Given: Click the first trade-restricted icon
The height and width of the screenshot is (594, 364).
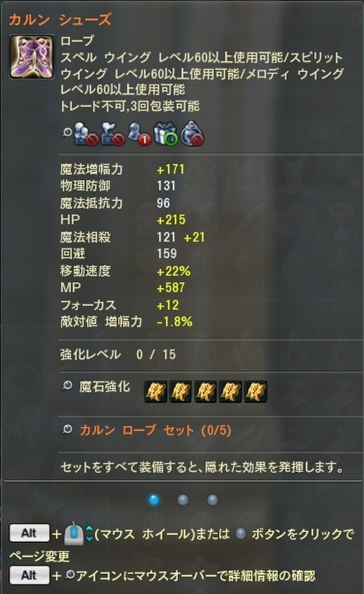Looking at the screenshot, I should tap(85, 134).
